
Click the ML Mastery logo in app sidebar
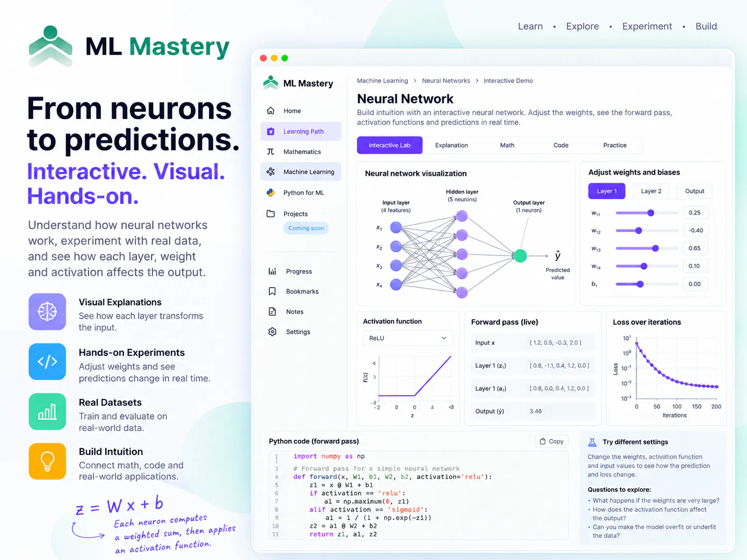pos(270,83)
